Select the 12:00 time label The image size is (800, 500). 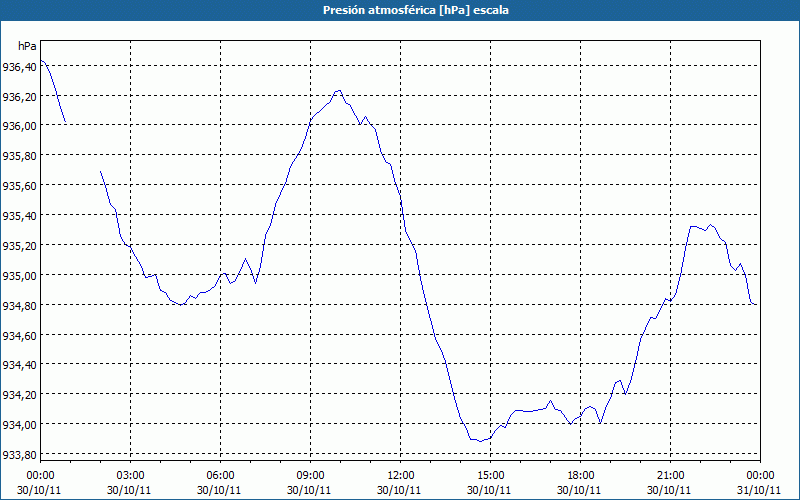pyautogui.click(x=401, y=476)
